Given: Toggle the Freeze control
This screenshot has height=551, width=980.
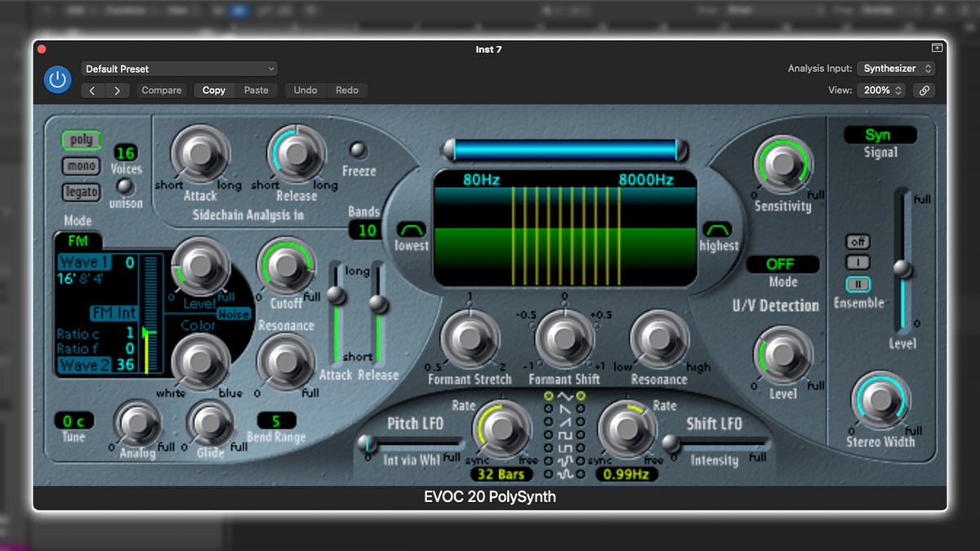Looking at the screenshot, I should (357, 149).
